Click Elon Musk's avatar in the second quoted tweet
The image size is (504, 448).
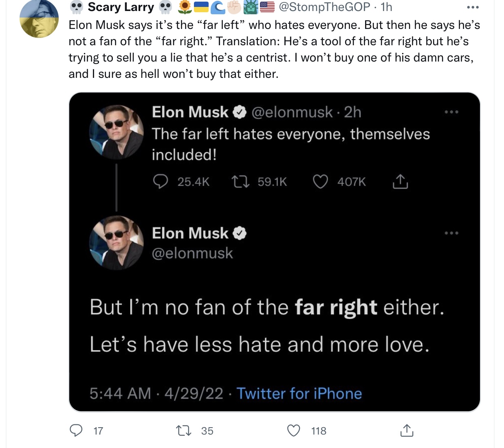pyautogui.click(x=117, y=243)
